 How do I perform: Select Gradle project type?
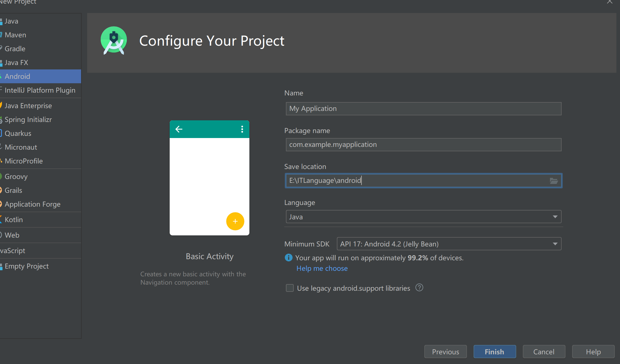tap(40, 49)
